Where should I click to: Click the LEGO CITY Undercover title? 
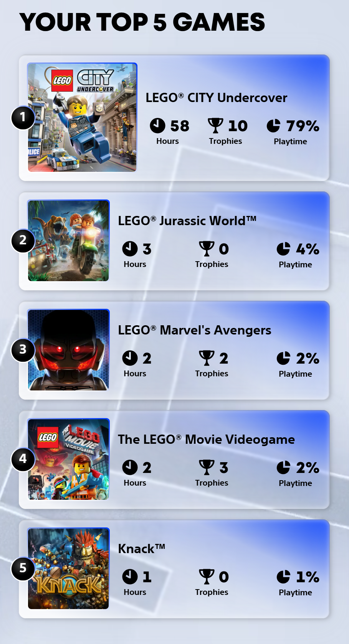point(216,98)
